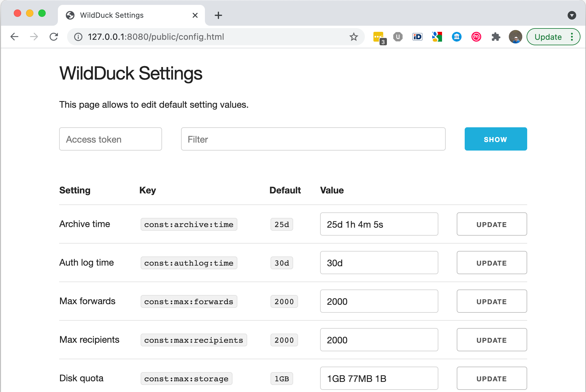Click the Max recipients setting label

coord(89,340)
